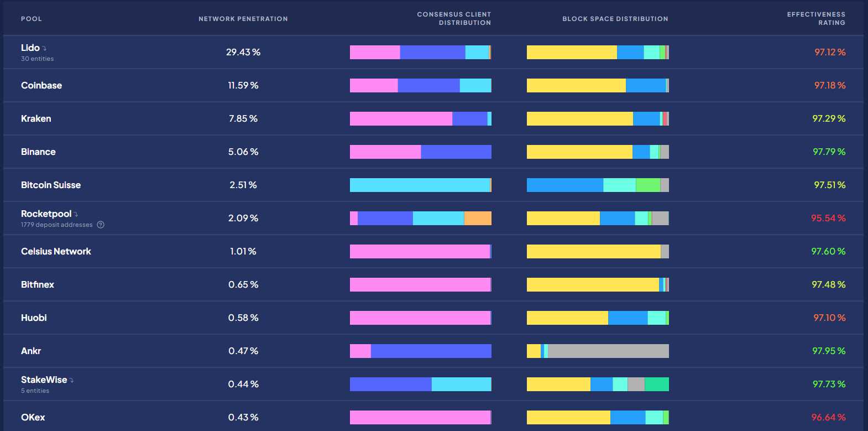View the Kraken pool page
This screenshot has width=868, height=431.
pos(36,118)
